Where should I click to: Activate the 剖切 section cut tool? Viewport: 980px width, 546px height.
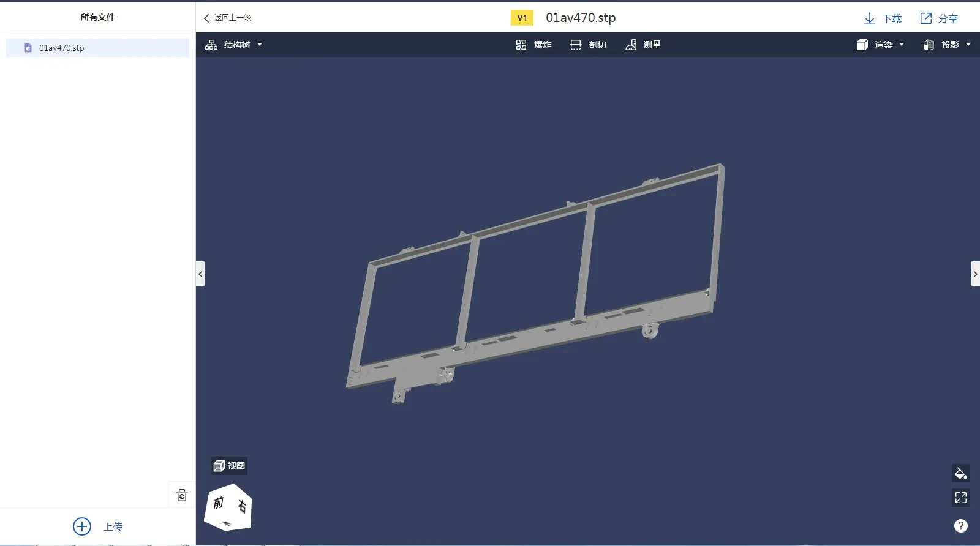coord(588,45)
